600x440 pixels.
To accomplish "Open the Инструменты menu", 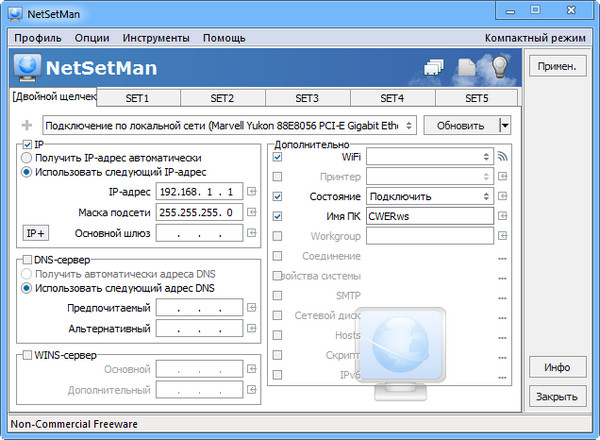I will tap(156, 38).
